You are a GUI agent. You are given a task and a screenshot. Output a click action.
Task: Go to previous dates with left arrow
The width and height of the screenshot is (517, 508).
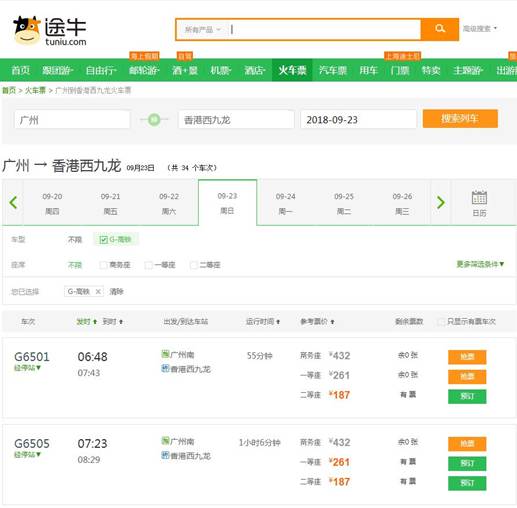point(13,202)
